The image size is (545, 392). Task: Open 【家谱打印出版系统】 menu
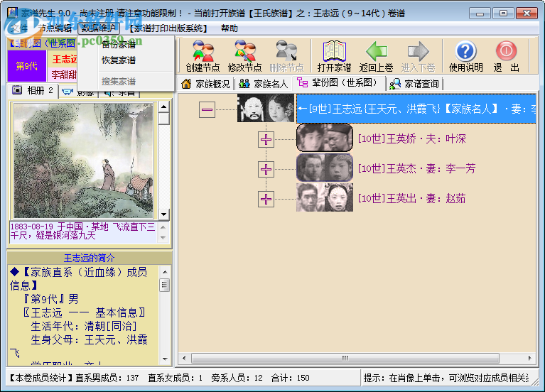click(x=168, y=28)
